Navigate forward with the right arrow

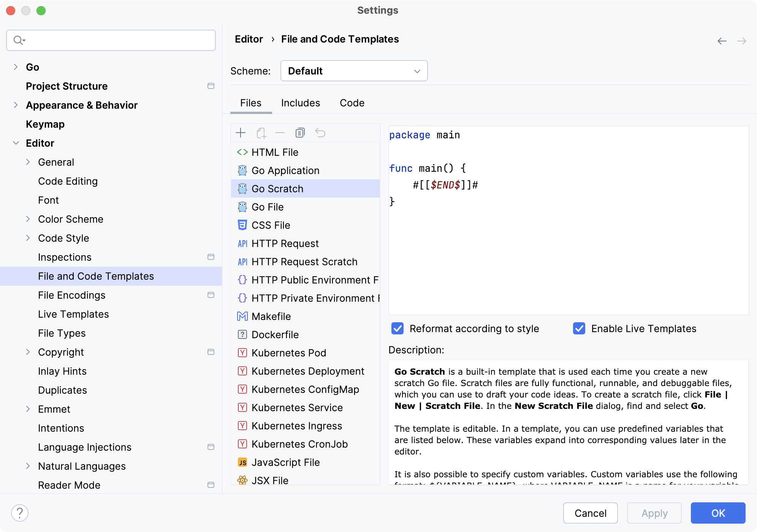point(741,40)
